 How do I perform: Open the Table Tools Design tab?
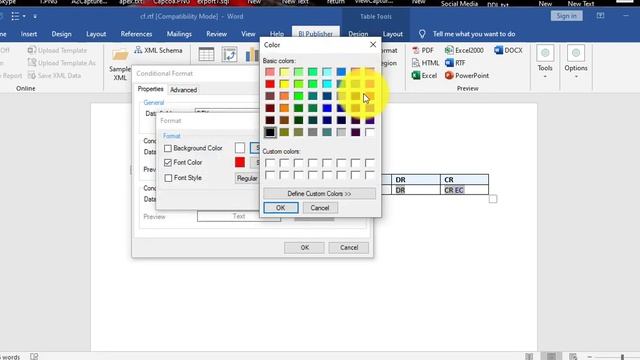[358, 34]
